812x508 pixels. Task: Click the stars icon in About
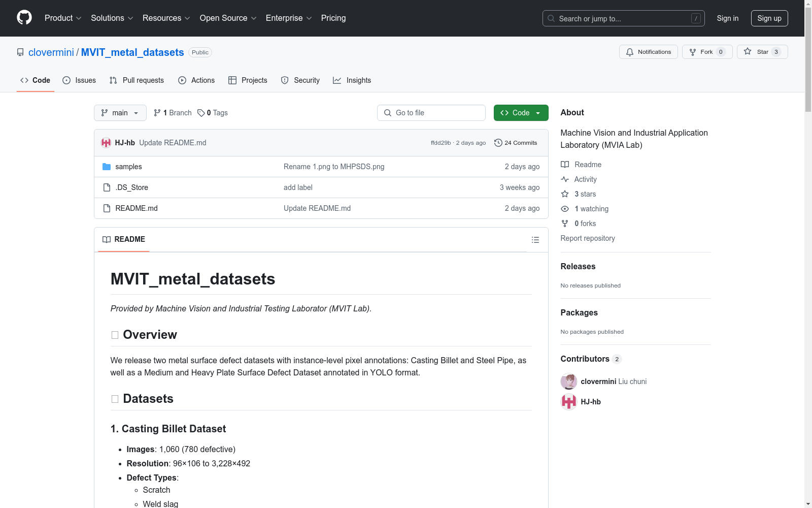click(x=565, y=194)
